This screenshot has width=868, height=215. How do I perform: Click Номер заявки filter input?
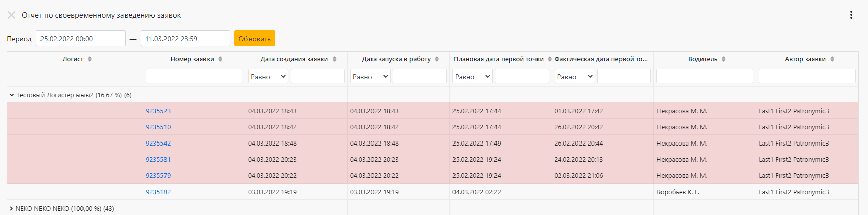[194, 76]
